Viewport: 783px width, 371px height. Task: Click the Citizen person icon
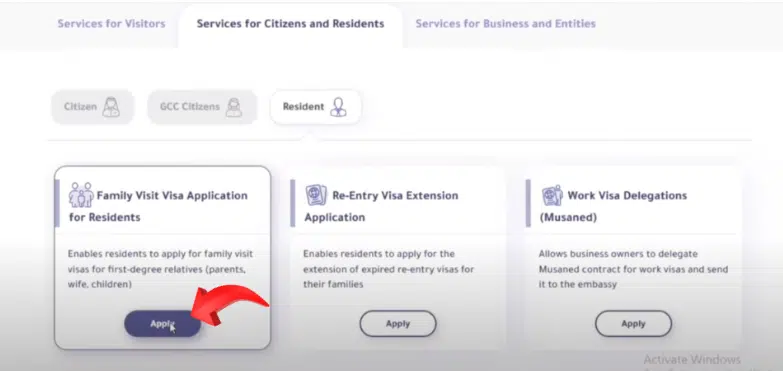111,107
